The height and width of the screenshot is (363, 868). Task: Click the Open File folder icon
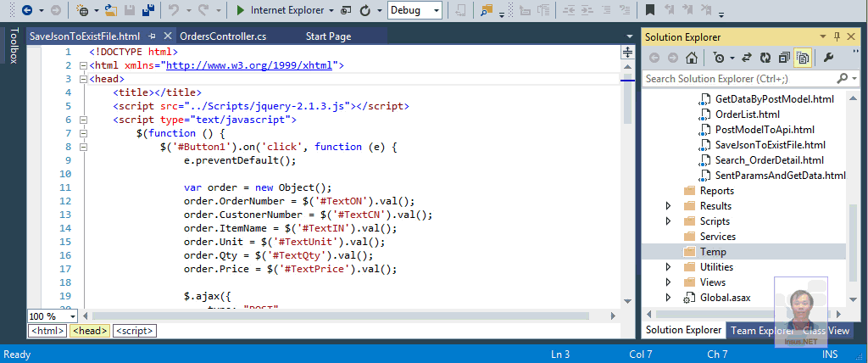pos(112,10)
